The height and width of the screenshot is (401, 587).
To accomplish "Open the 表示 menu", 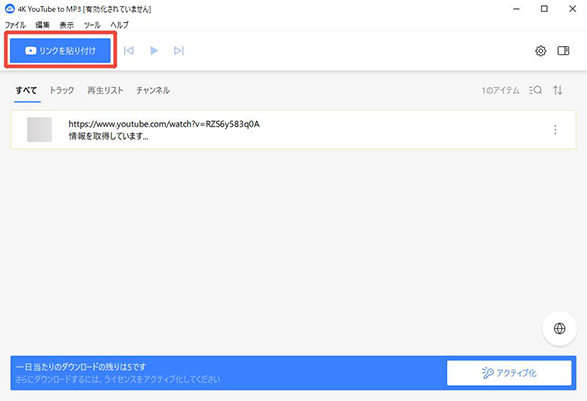I will 67,25.
